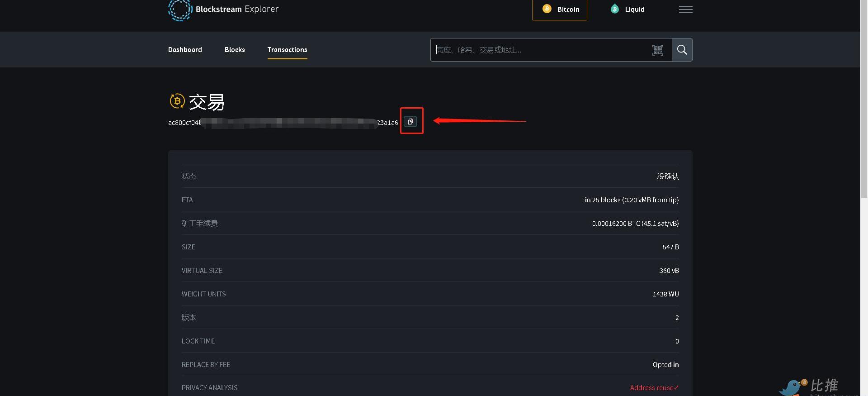Click the blue bird watermark logo
Screen dimensions: 868x396
click(x=792, y=387)
